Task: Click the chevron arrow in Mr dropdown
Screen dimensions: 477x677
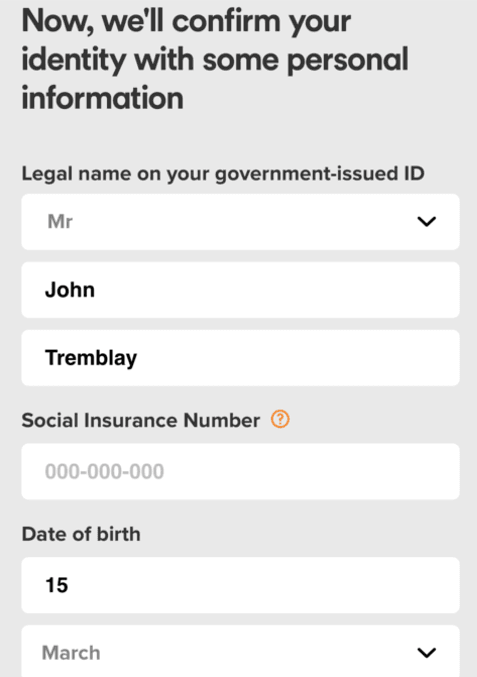Action: pos(426,221)
